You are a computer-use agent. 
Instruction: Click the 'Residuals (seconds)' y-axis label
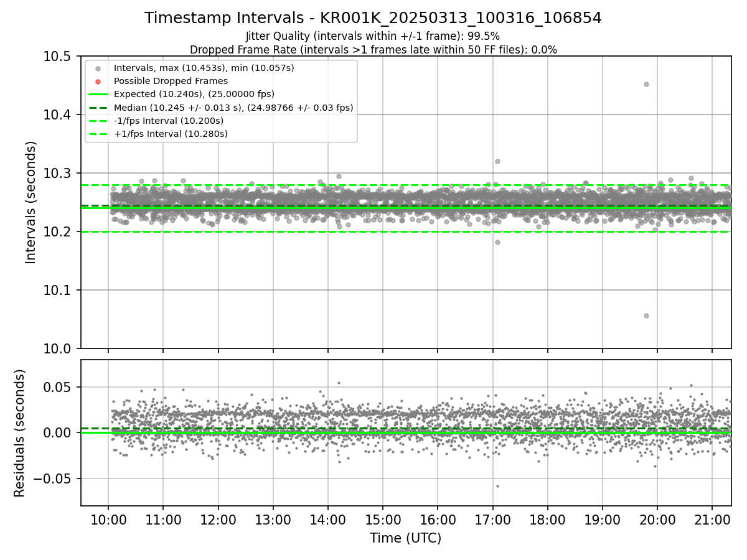(x=19, y=433)
